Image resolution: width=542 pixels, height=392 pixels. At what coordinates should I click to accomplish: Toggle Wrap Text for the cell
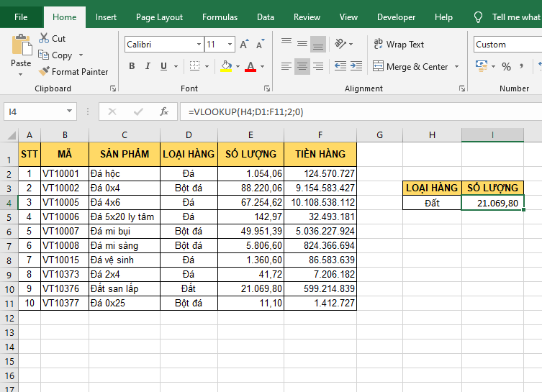(399, 45)
